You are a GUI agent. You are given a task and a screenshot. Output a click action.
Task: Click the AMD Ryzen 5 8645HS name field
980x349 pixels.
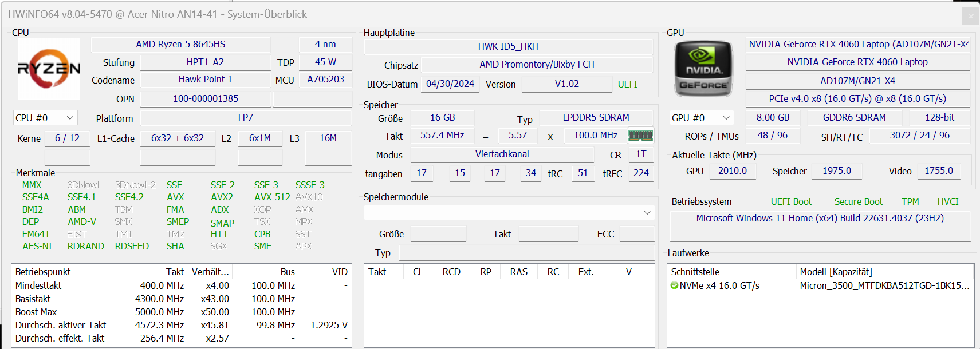pos(180,44)
